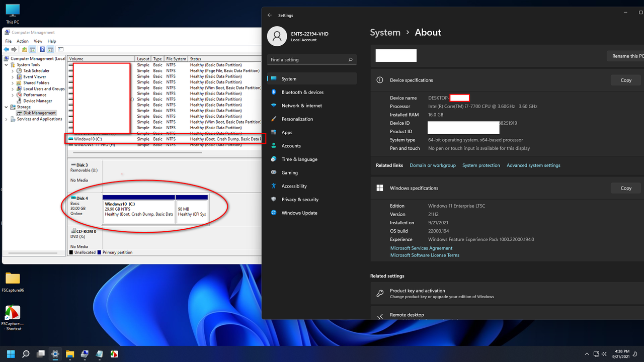Click the Forward arrow in Computer Management toolbar
Viewport: 644px width, 362px height.
click(x=14, y=49)
